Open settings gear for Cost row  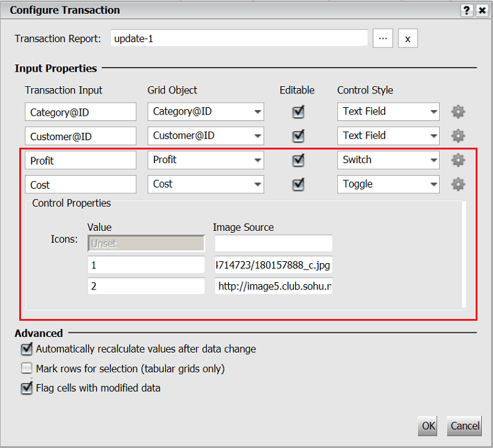pos(458,184)
